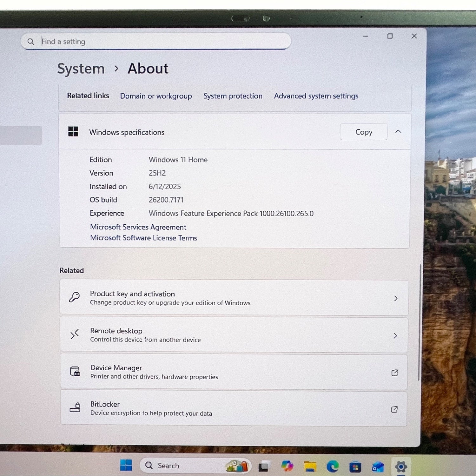This screenshot has height=476, width=476.
Task: Copy the Windows specifications
Action: (364, 132)
